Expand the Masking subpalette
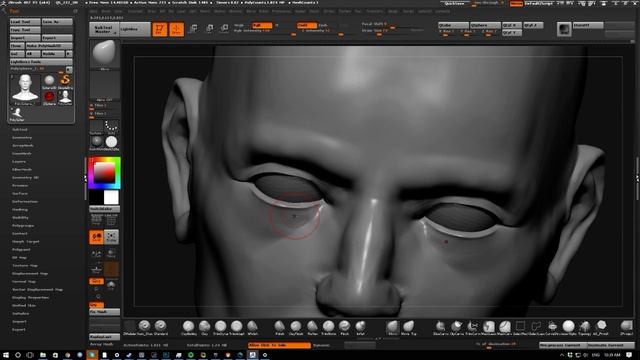The width and height of the screenshot is (640, 360). [20, 209]
